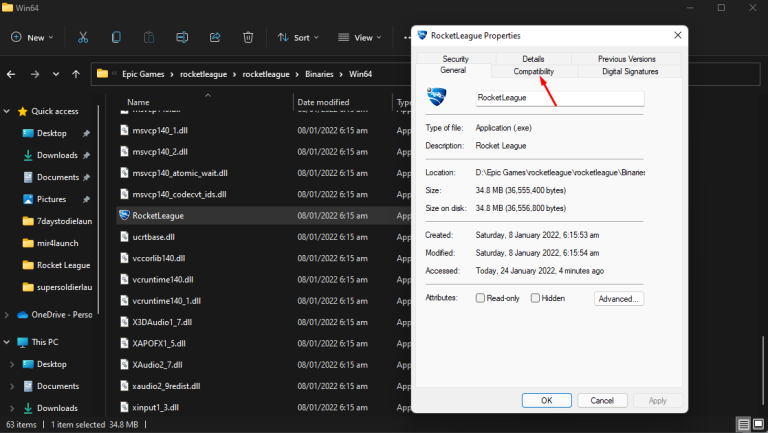768x433 pixels.
Task: Select the xinput1_3.dll file
Action: 155,408
